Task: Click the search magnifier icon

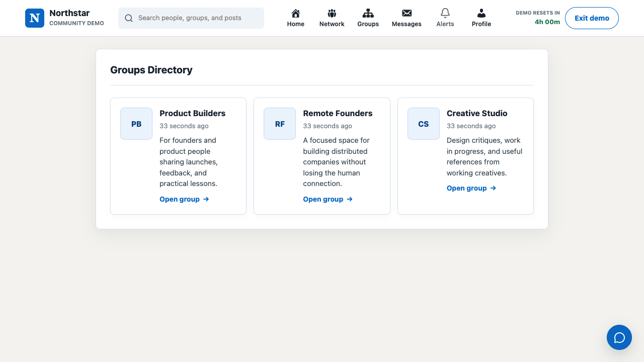Action: [129, 18]
